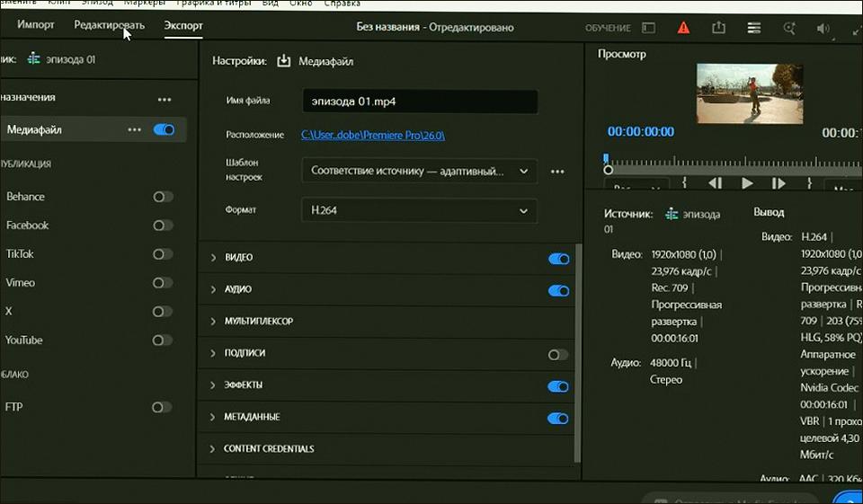Viewport: 863px width, 504px height.
Task: Enable the FTP upload toggle
Action: (162, 407)
